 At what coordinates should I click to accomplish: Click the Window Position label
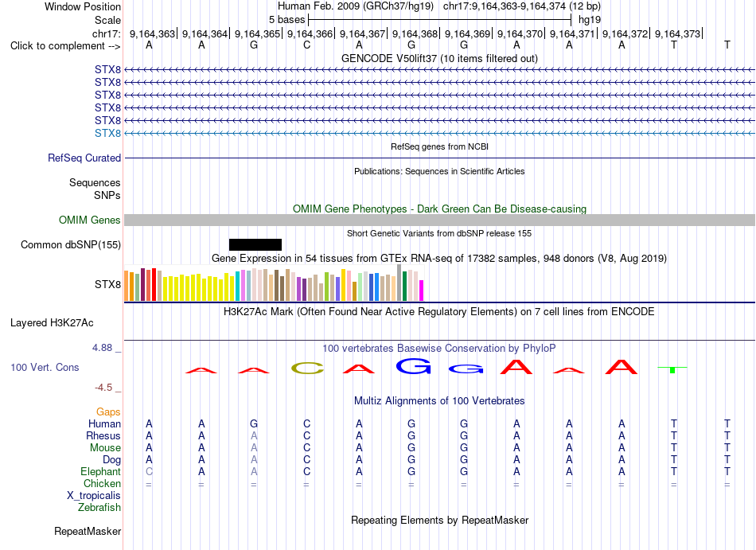click(83, 6)
